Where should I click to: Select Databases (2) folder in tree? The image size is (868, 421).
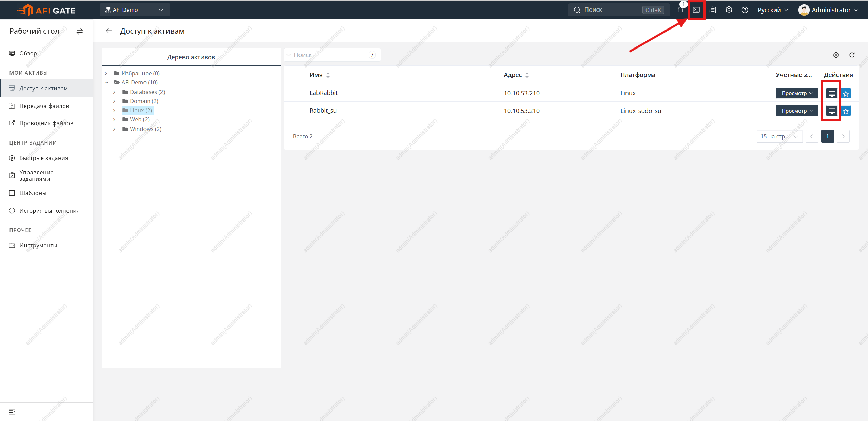pos(144,92)
